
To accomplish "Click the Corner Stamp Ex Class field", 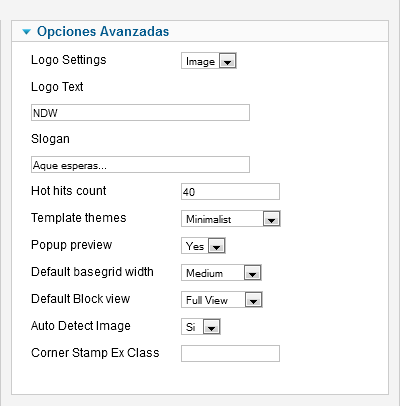I will (230, 354).
